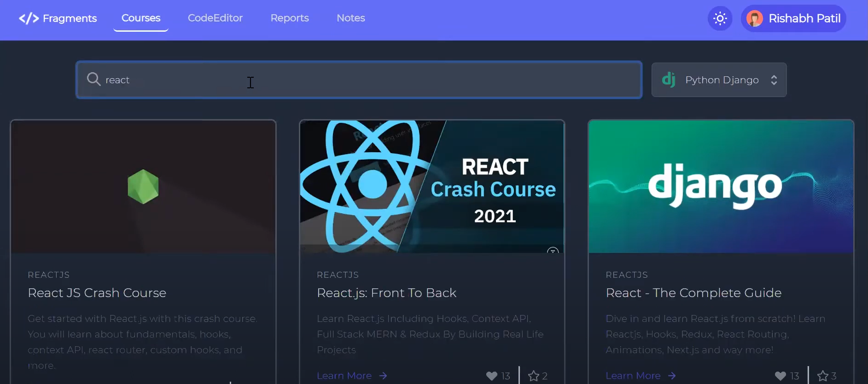Open the React JS Crash Course title
Screen dimensions: 868x384
point(97,293)
